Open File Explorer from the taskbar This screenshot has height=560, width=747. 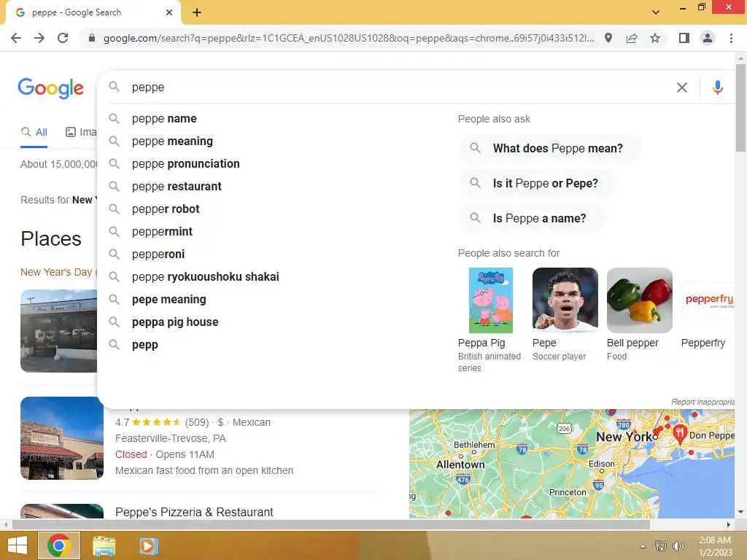pos(104,545)
